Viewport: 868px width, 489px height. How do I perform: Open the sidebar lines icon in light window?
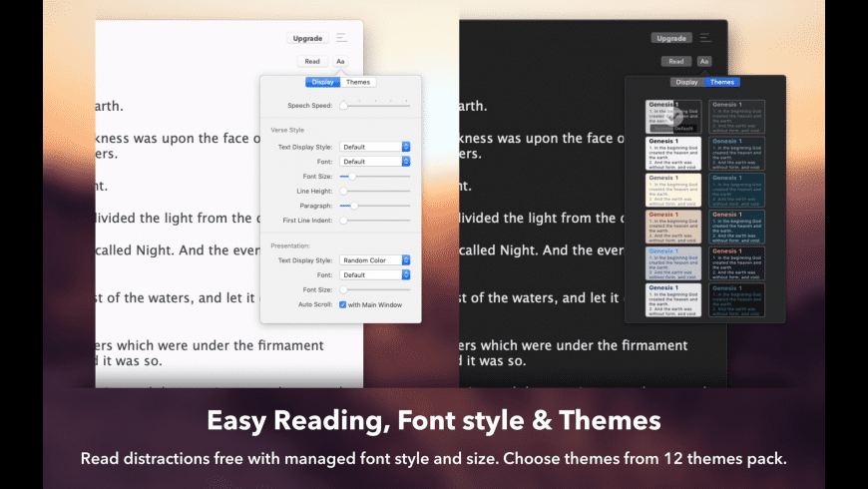point(342,38)
